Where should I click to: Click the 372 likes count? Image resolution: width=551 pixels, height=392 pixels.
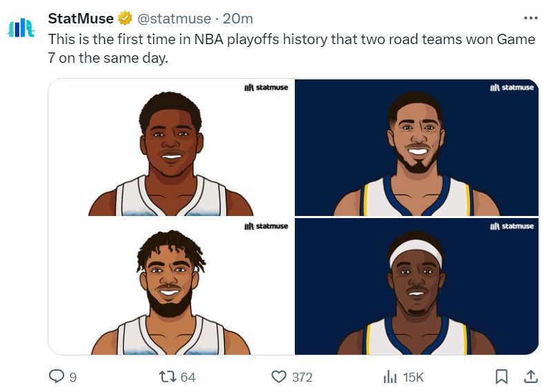[302, 378]
